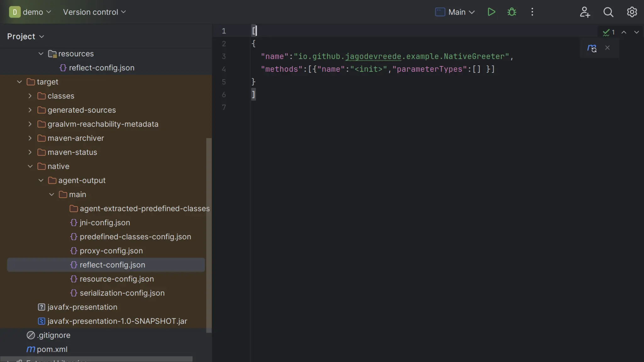Open IDE settings gear icon

click(x=632, y=12)
